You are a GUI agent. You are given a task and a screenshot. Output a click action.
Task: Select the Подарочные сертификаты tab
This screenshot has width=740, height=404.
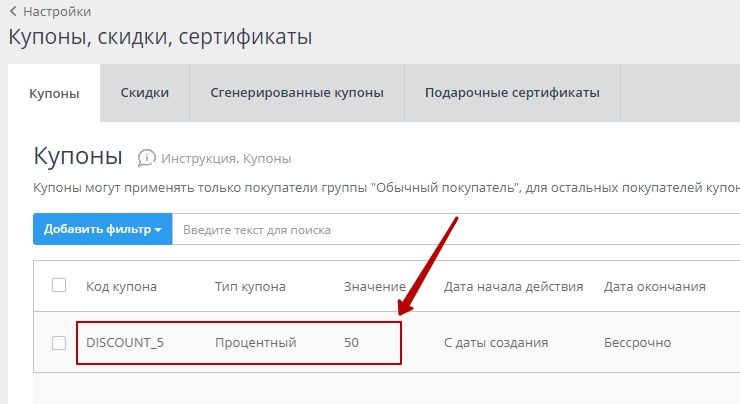coord(512,93)
